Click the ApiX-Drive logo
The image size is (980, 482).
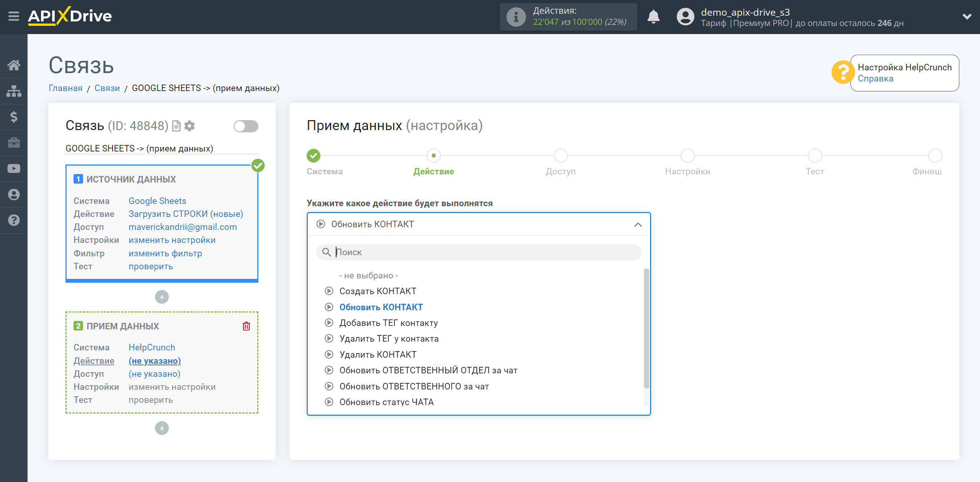click(70, 16)
